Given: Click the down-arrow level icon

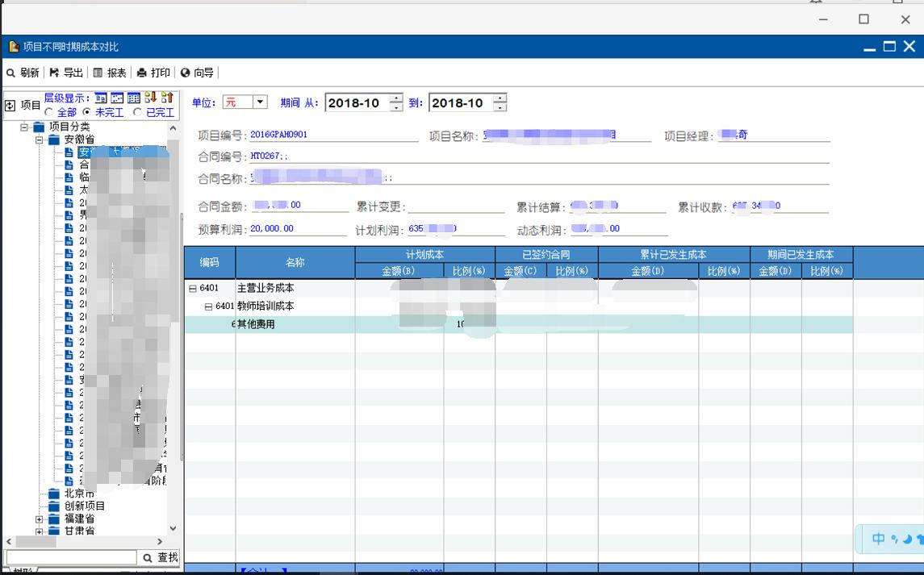Looking at the screenshot, I should click(150, 98).
